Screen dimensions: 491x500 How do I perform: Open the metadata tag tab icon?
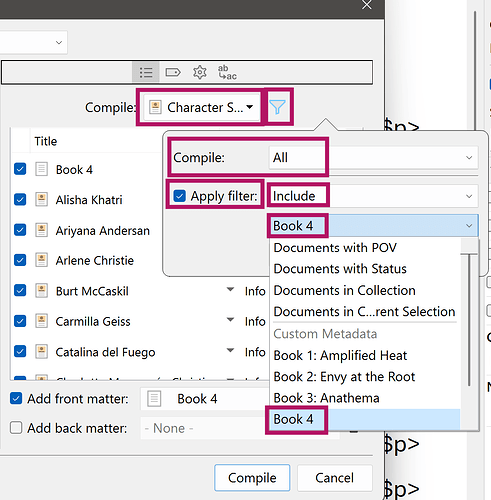[173, 72]
